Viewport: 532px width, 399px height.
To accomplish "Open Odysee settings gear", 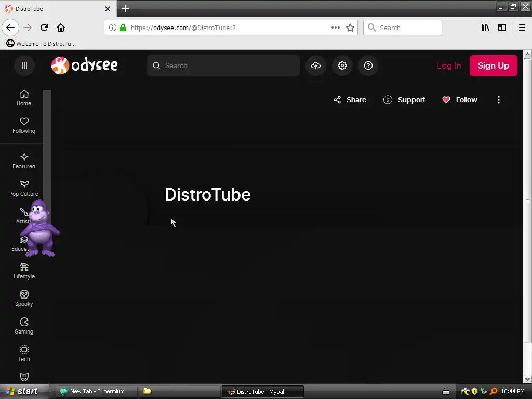I will click(x=342, y=65).
